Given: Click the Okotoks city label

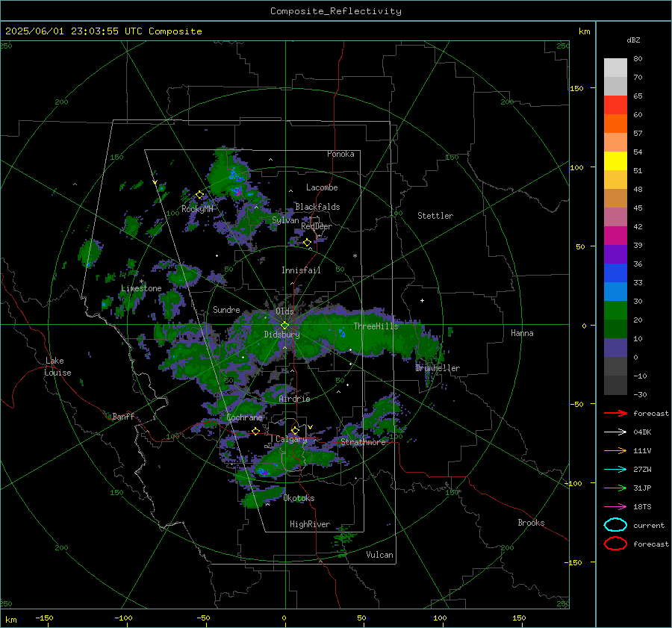Looking at the screenshot, I should 299,498.
